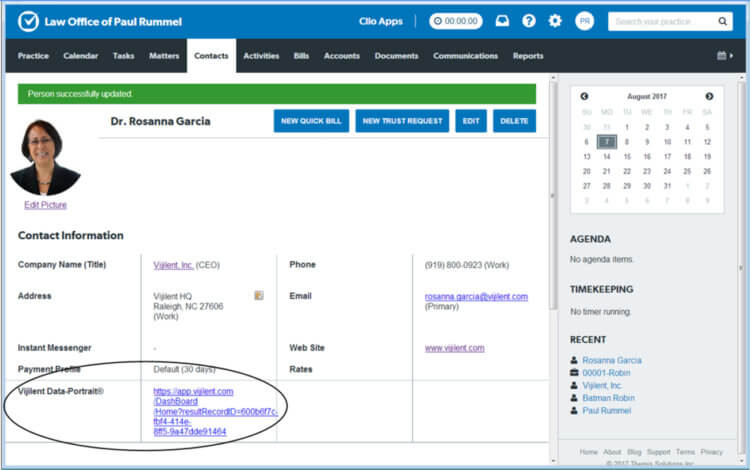This screenshot has height=470, width=750.
Task: Click the Law Office of Paul Rummel title
Action: coord(113,22)
